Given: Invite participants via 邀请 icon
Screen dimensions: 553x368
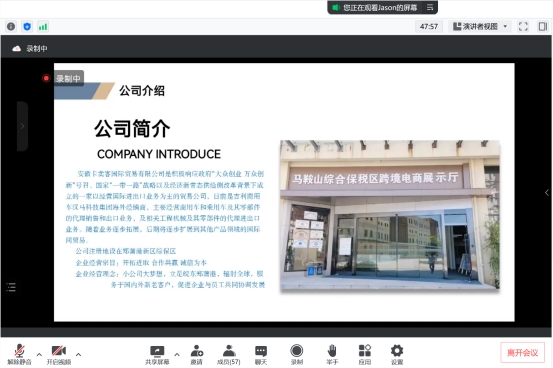Looking at the screenshot, I should click(x=196, y=355).
